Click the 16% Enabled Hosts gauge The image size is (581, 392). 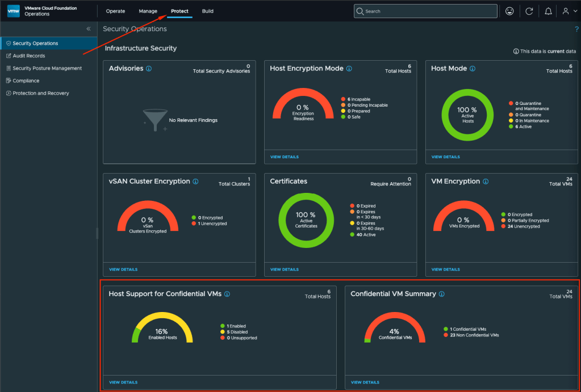pyautogui.click(x=162, y=327)
